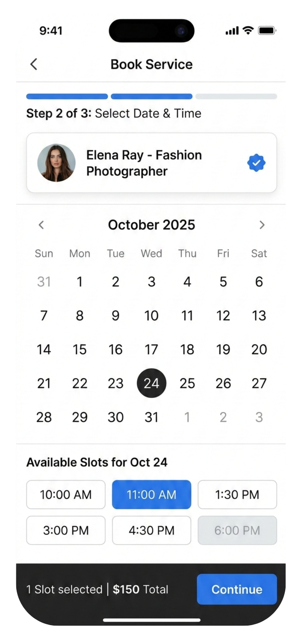The width and height of the screenshot is (301, 644).
Task: Advance the calendar to November
Action: 262,225
